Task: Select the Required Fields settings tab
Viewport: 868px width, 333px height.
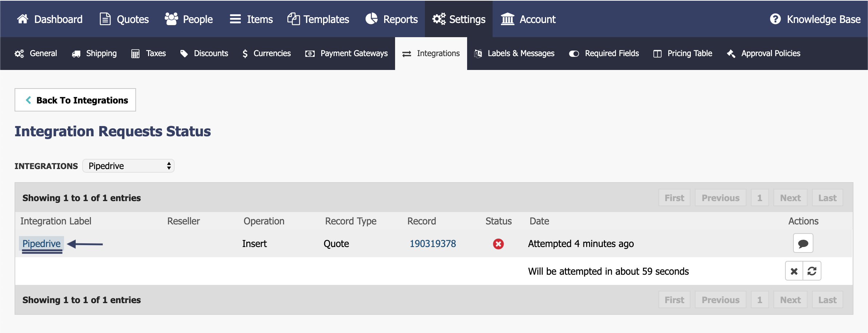Action: pos(604,54)
